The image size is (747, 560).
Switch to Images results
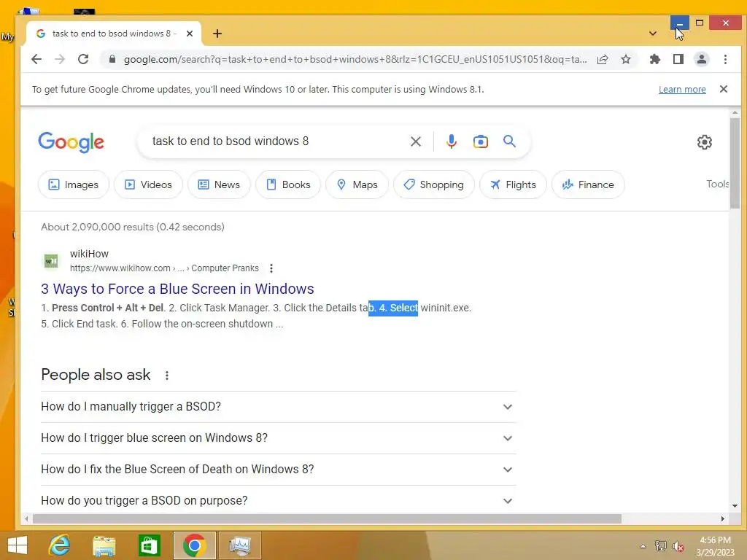(x=74, y=184)
